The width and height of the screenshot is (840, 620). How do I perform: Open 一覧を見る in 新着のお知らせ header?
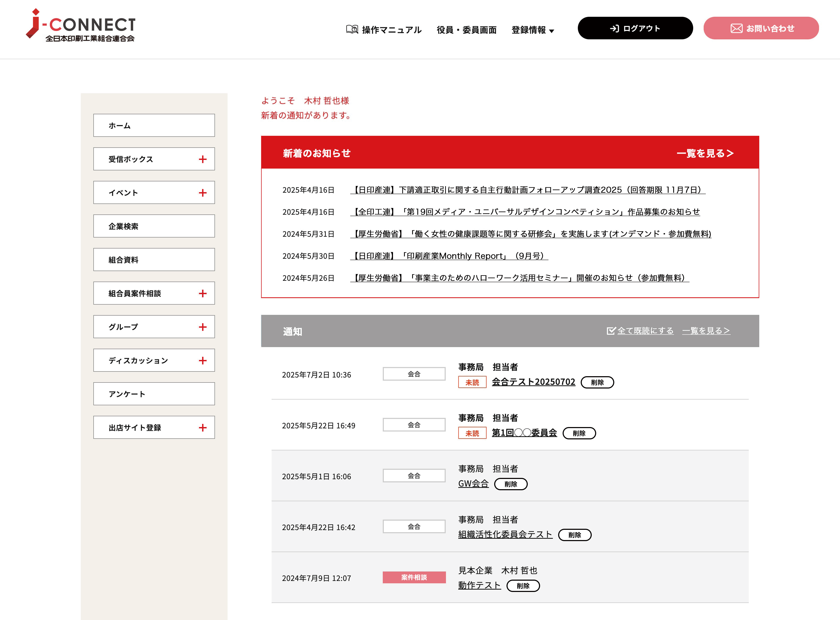click(x=705, y=153)
